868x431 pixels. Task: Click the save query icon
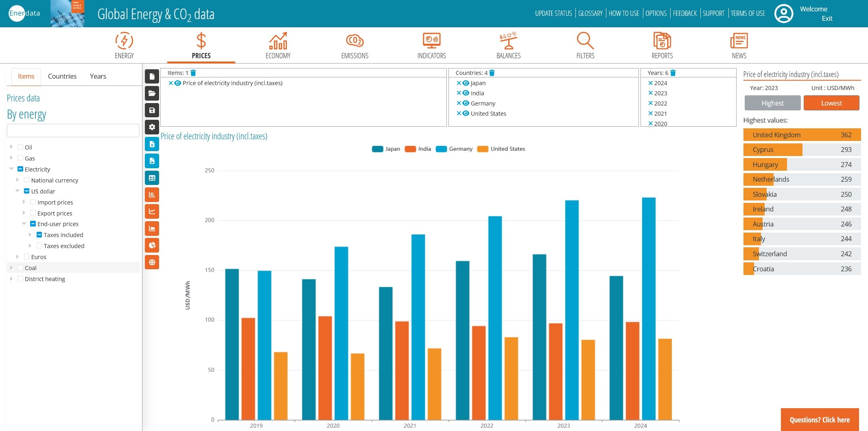pos(152,110)
